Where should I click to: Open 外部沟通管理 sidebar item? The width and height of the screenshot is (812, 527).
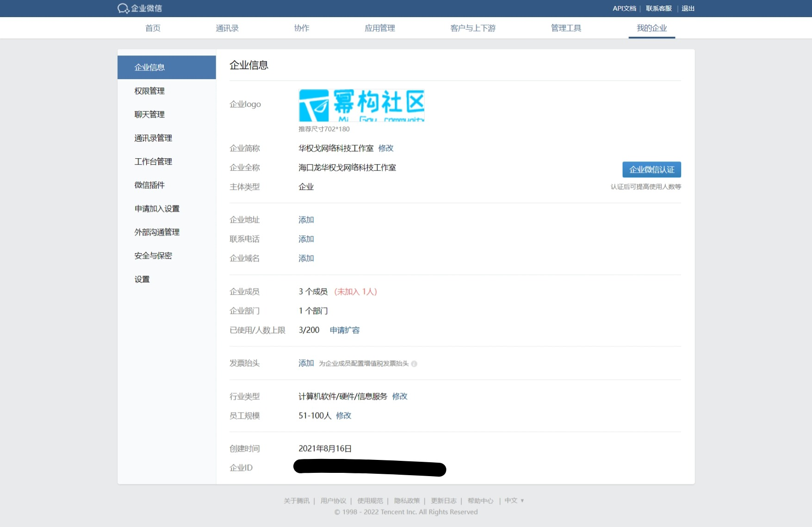pyautogui.click(x=167, y=232)
